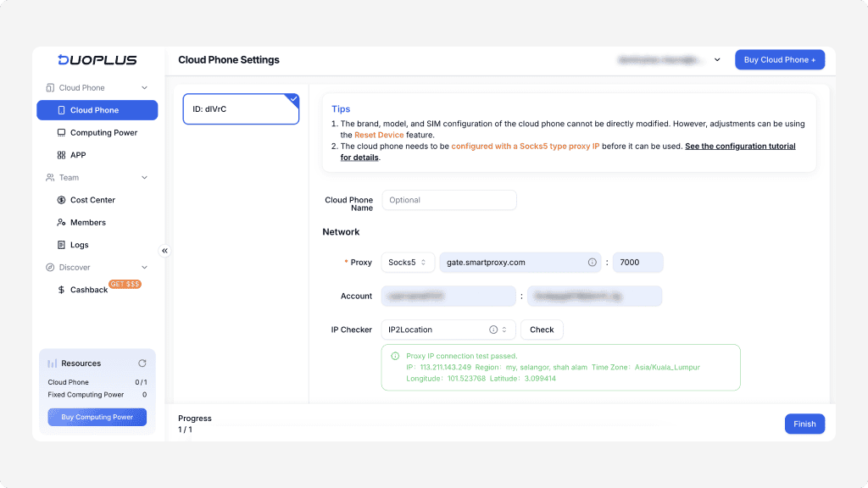Click the info icon in IP2Location selector
Image resolution: width=868 pixels, height=488 pixels.
pyautogui.click(x=493, y=330)
